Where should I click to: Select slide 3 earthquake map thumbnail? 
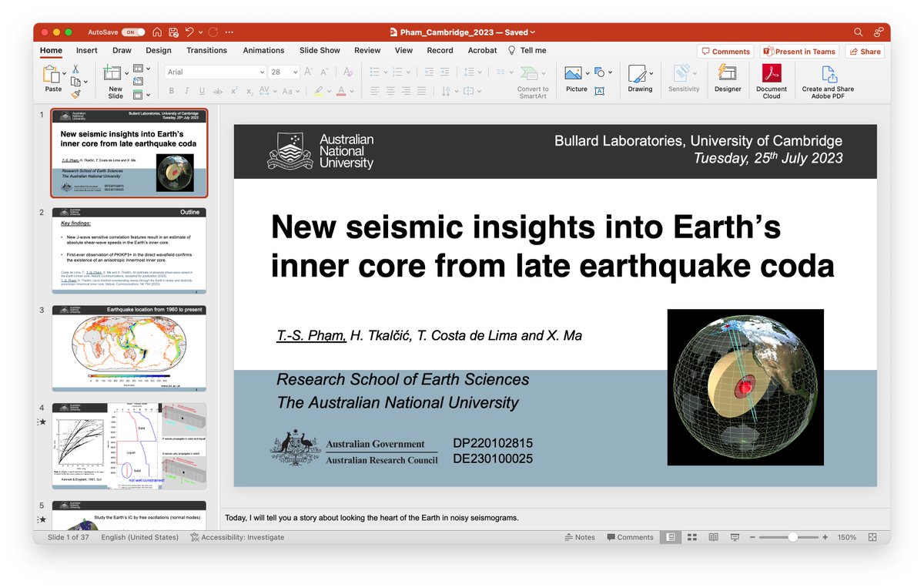pos(129,348)
